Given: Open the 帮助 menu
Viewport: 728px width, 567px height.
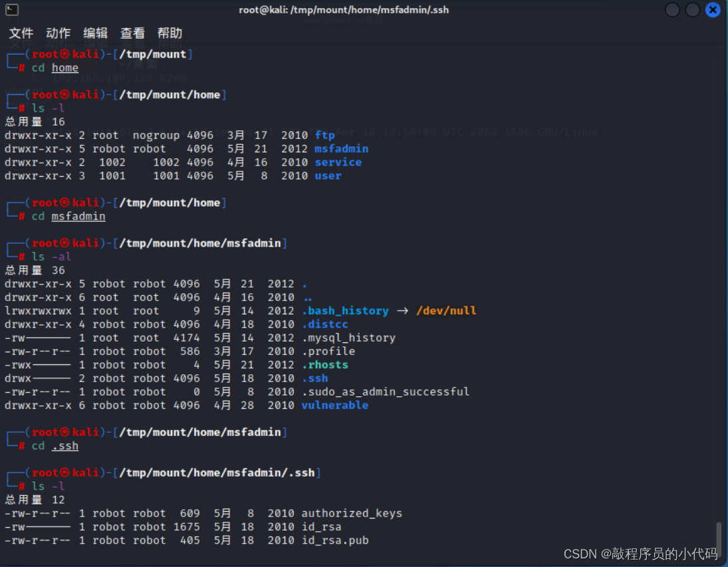Looking at the screenshot, I should pos(170,33).
